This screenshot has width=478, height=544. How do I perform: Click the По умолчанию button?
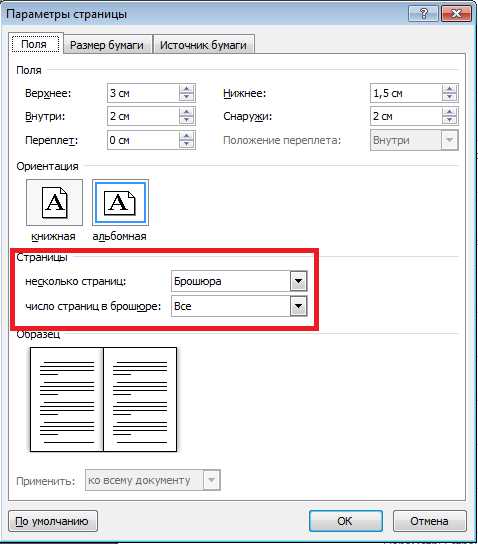coord(53,521)
